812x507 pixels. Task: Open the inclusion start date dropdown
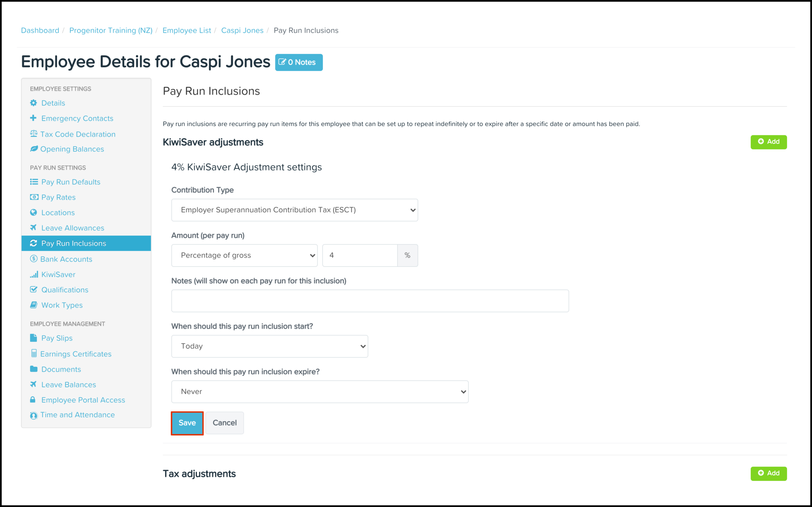[270, 346]
